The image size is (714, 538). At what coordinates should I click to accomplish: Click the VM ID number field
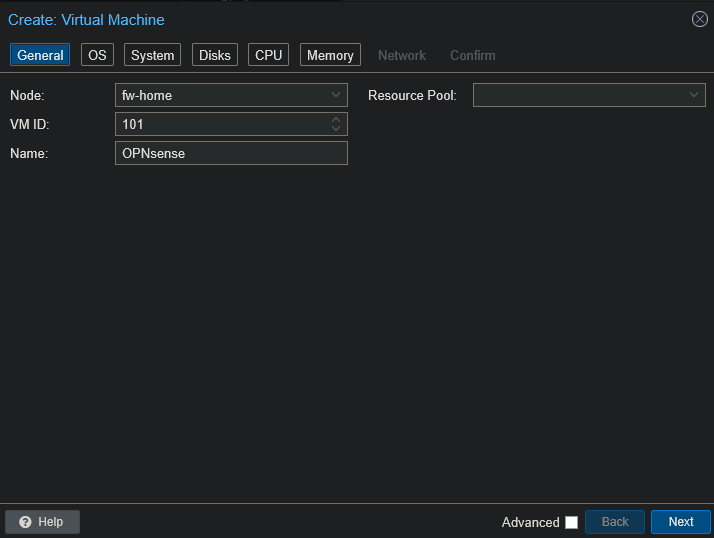click(220, 124)
